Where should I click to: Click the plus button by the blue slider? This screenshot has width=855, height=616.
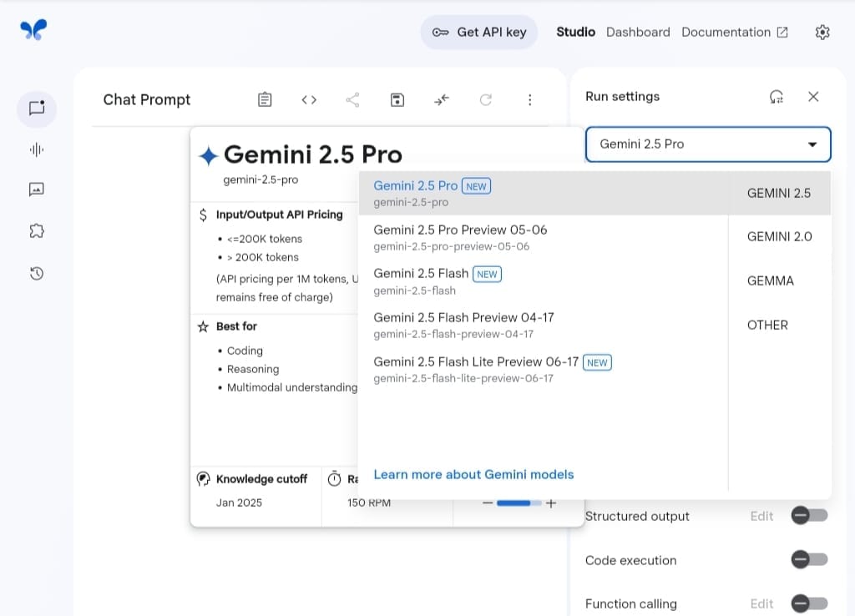tap(551, 502)
